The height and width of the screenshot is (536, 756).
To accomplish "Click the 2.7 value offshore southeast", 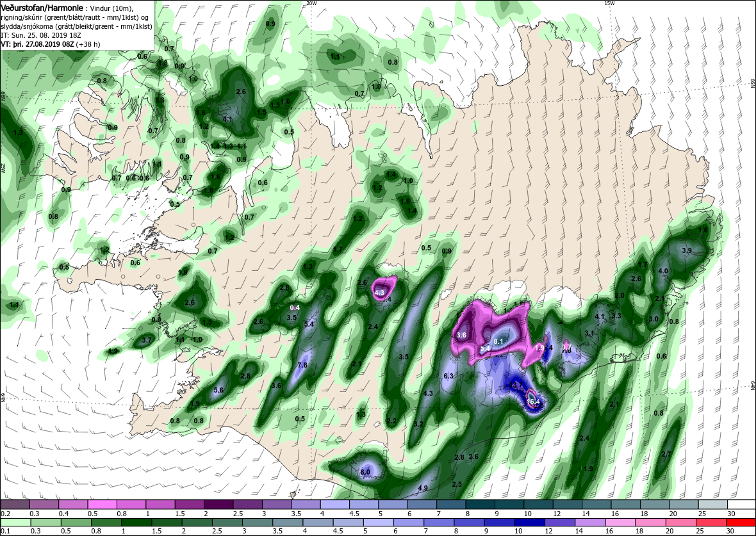I will click(x=666, y=454).
